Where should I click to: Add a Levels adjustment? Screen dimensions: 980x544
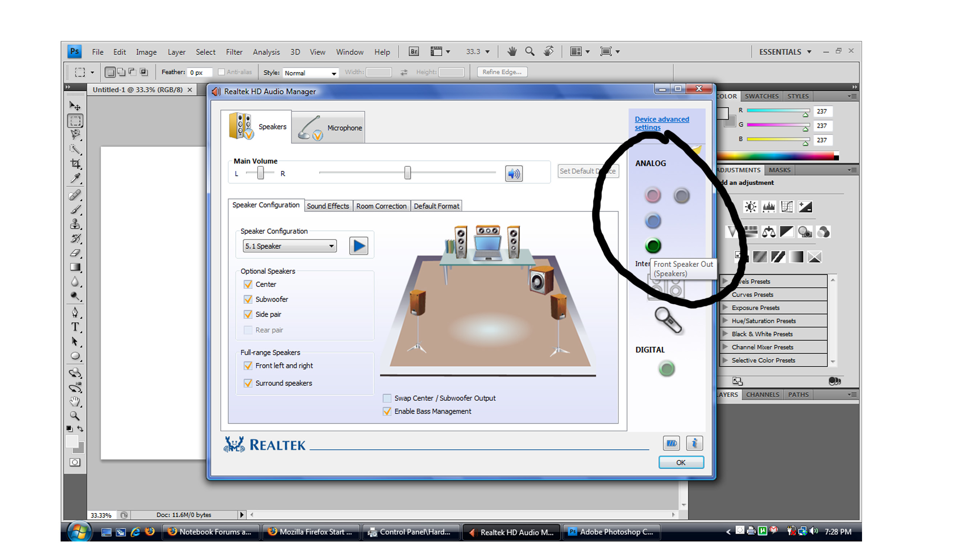pyautogui.click(x=769, y=207)
